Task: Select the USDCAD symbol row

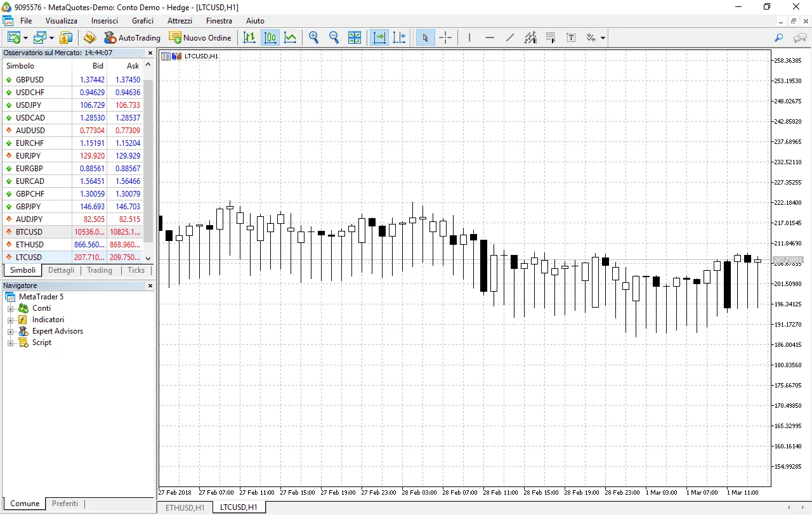Action: coord(73,118)
